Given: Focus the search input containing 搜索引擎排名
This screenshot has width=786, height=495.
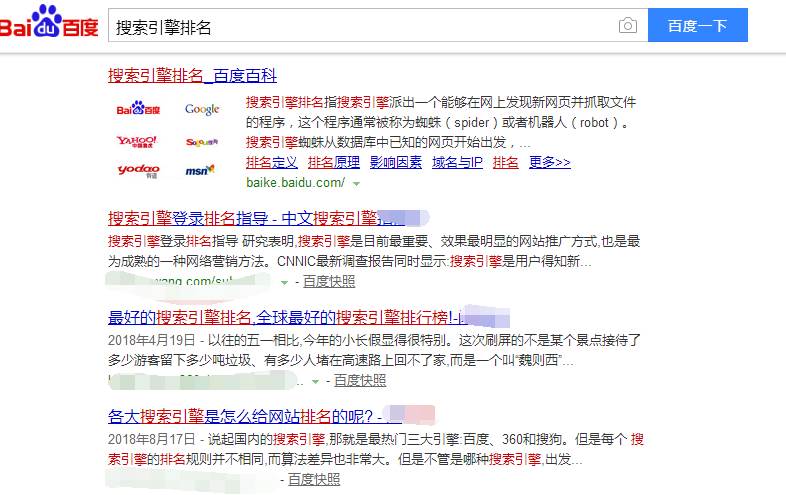Looking at the screenshot, I should pyautogui.click(x=378, y=25).
